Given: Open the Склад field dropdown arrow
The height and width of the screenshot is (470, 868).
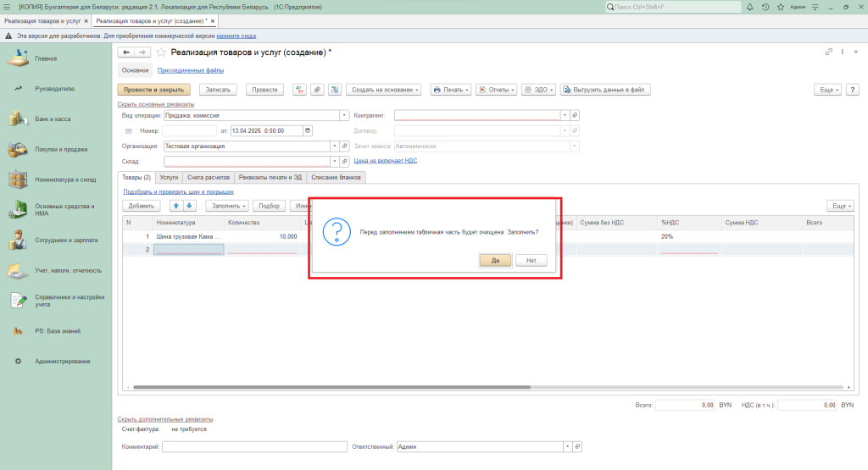Looking at the screenshot, I should pyautogui.click(x=334, y=161).
